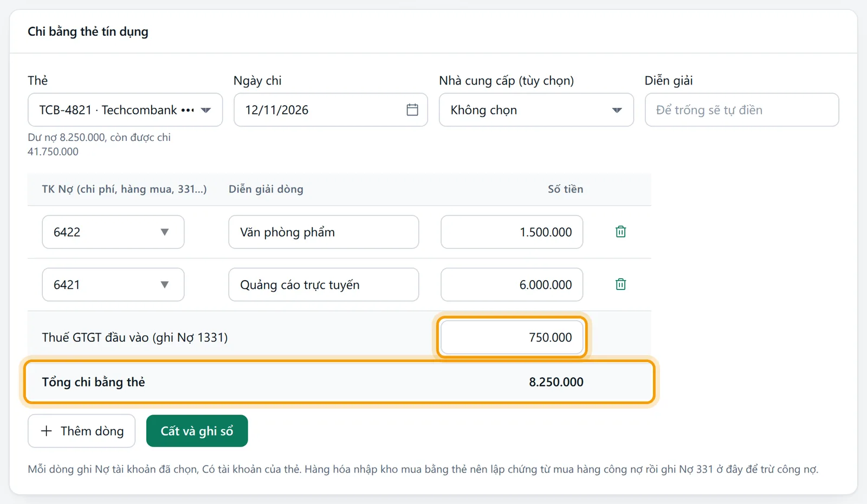
Task: Open the Thẻ card dropdown
Action: (x=125, y=110)
